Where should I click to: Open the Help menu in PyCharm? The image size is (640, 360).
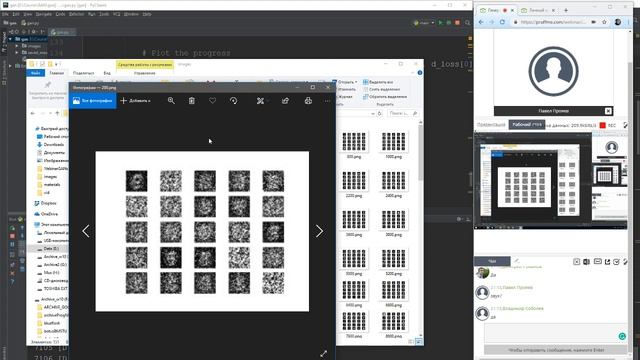147,14
